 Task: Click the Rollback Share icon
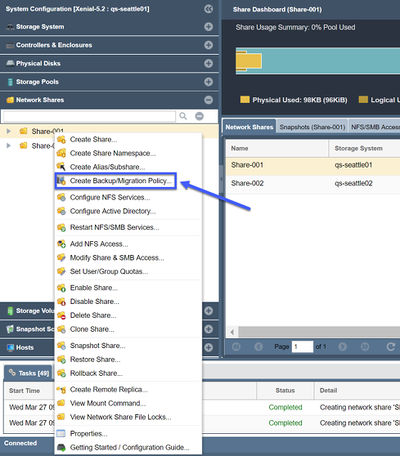pyautogui.click(x=61, y=373)
